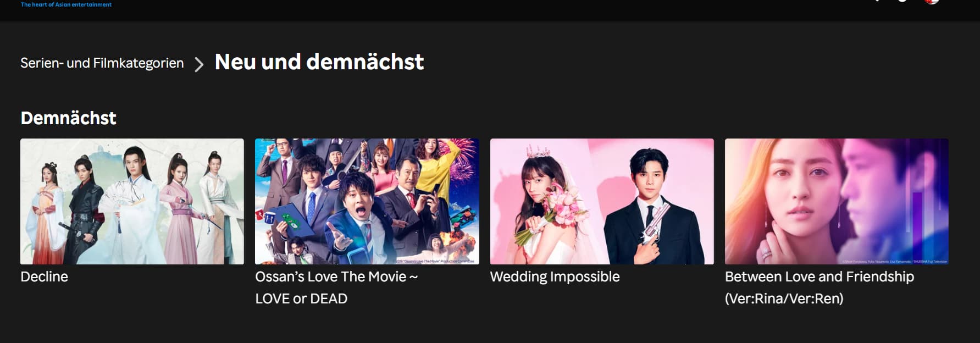Select the Demnächst section heading
The width and height of the screenshot is (980, 343).
68,118
